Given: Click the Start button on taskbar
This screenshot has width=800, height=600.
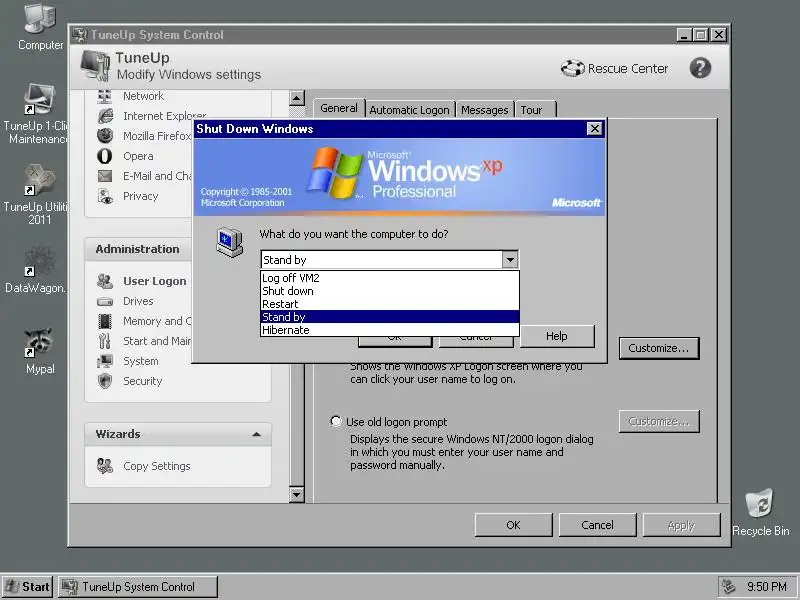Looking at the screenshot, I should [x=27, y=587].
